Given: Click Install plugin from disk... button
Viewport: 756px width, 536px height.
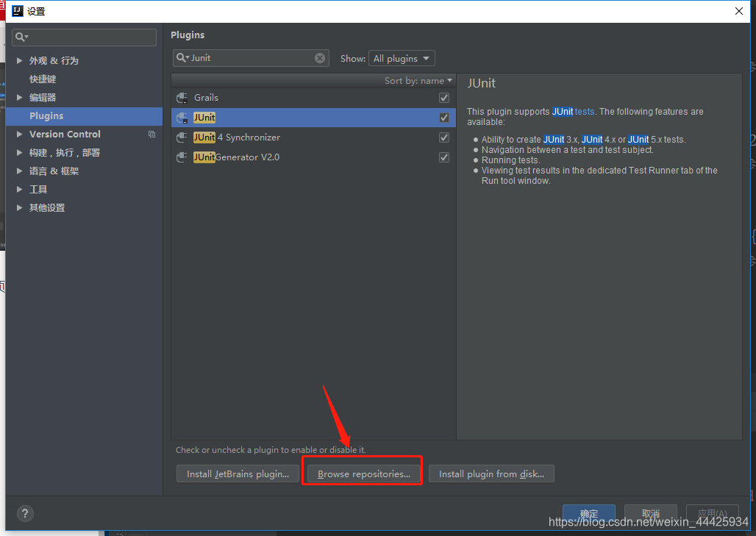Looking at the screenshot, I should click(x=491, y=474).
